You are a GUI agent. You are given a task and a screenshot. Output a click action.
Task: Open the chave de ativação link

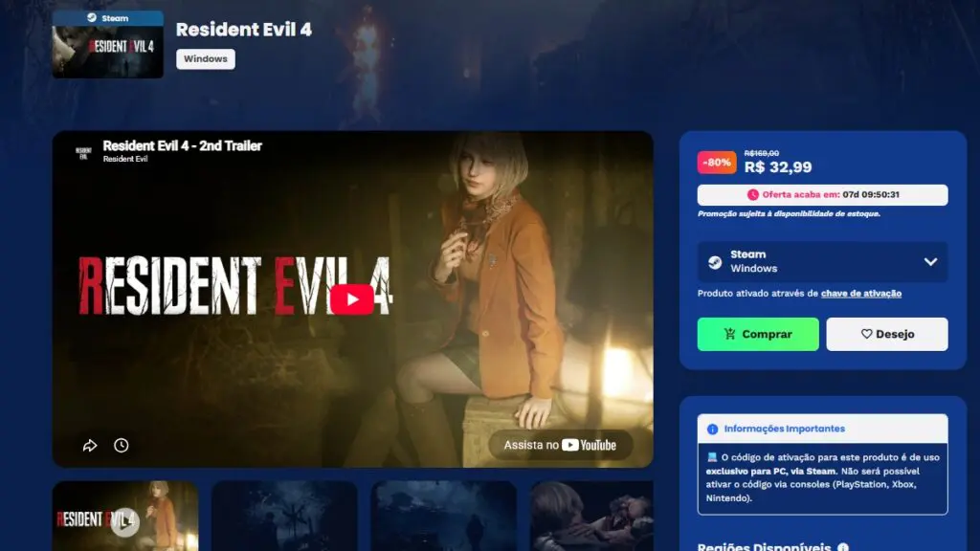click(861, 293)
